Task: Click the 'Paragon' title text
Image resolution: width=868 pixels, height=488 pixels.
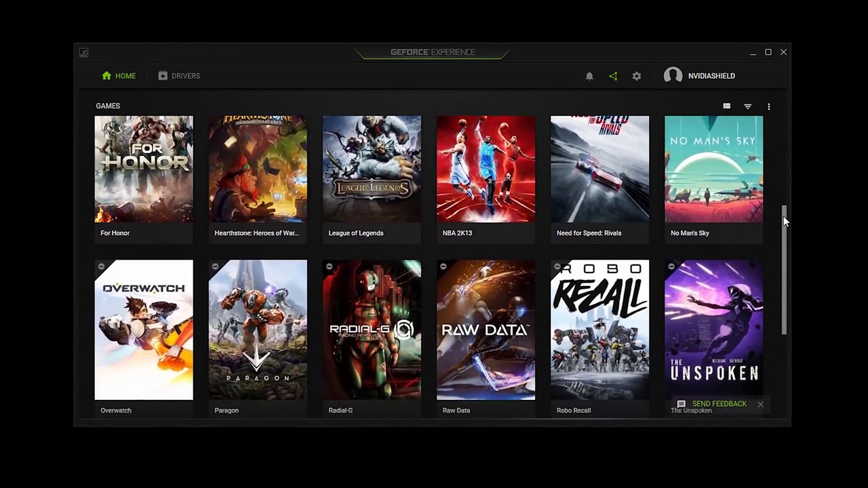Action: (226, 411)
